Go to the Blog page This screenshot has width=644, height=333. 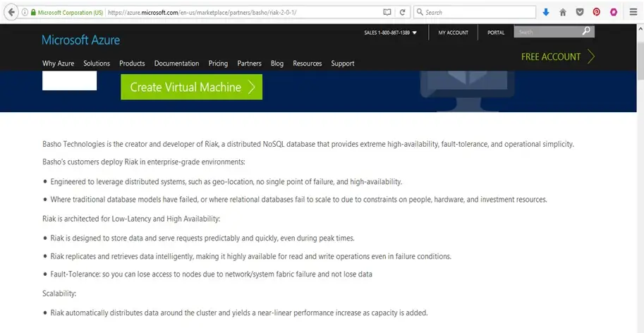(277, 63)
